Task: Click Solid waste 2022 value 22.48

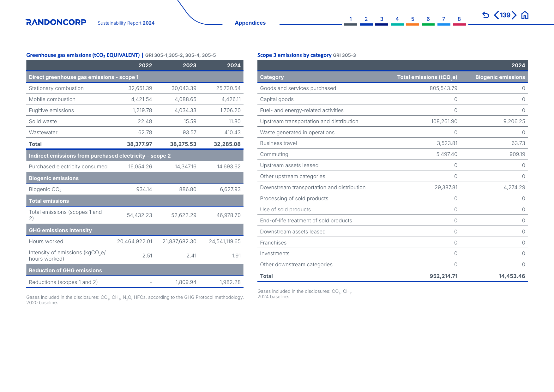Action: [x=145, y=121]
